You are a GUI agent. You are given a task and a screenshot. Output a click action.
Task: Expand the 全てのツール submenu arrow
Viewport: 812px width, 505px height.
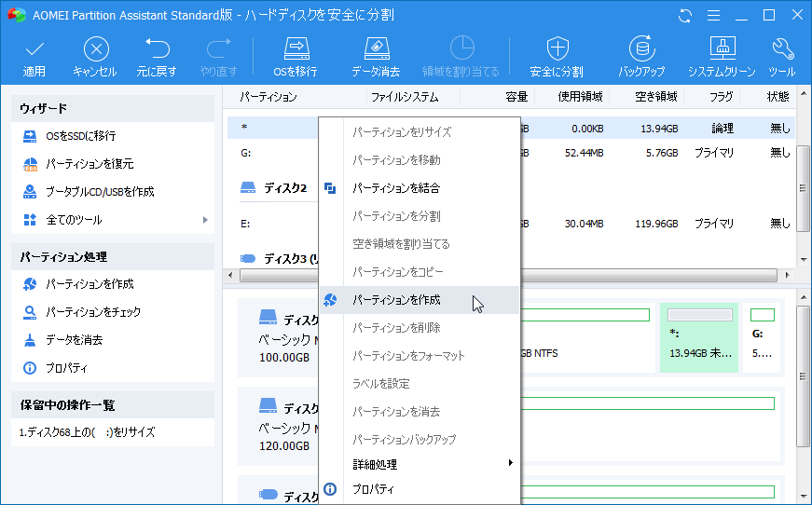206,220
